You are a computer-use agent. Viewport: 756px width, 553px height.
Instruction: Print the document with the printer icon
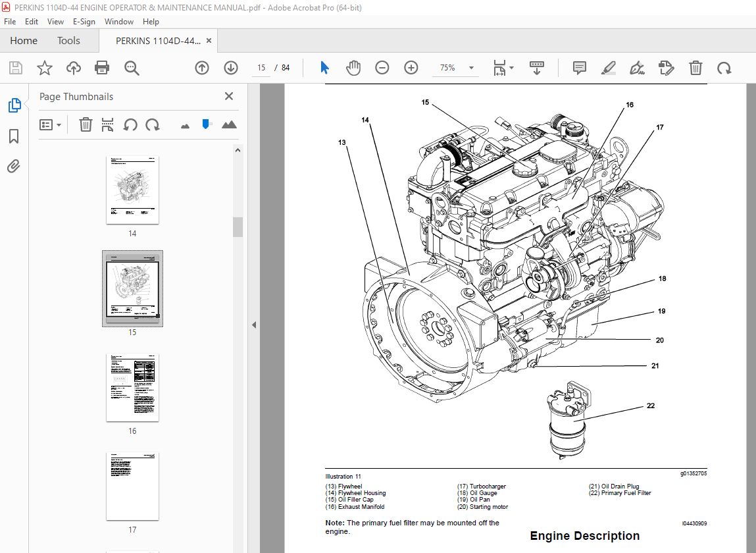tap(102, 68)
